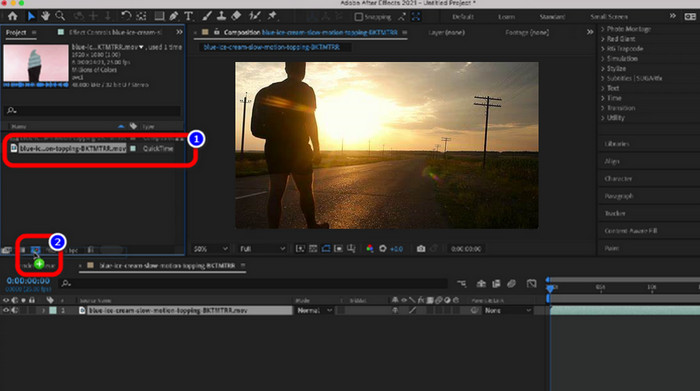Select the Puppet Pin tool
The height and width of the screenshot is (391, 700).
(x=272, y=17)
